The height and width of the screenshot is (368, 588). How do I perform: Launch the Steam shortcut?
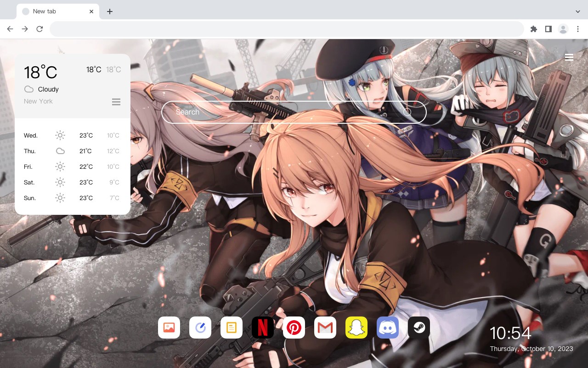[x=419, y=328]
